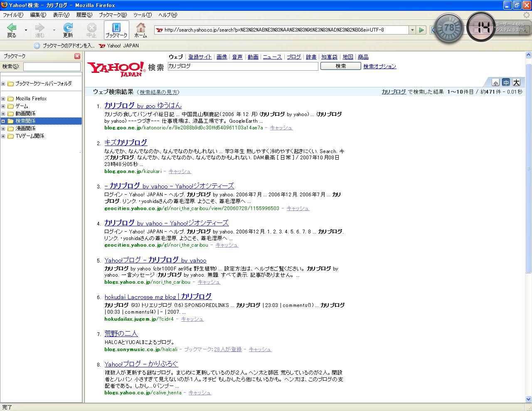Click the scrollbar up arrow
The width and height of the screenshot is (532, 411).
tap(529, 55)
